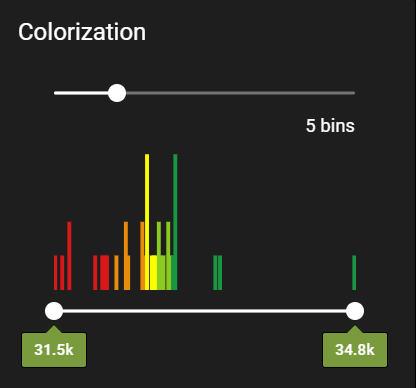The width and height of the screenshot is (416, 388).
Task: Click the tall yellow histogram bar
Action: 147,222
